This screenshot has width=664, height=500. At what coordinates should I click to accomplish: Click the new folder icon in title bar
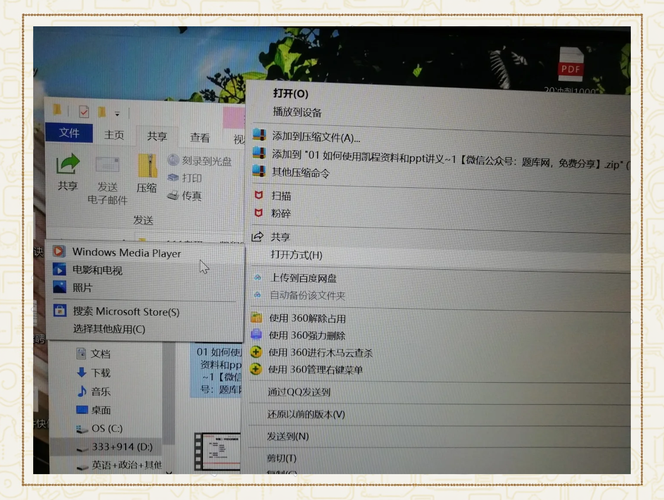coord(102,112)
